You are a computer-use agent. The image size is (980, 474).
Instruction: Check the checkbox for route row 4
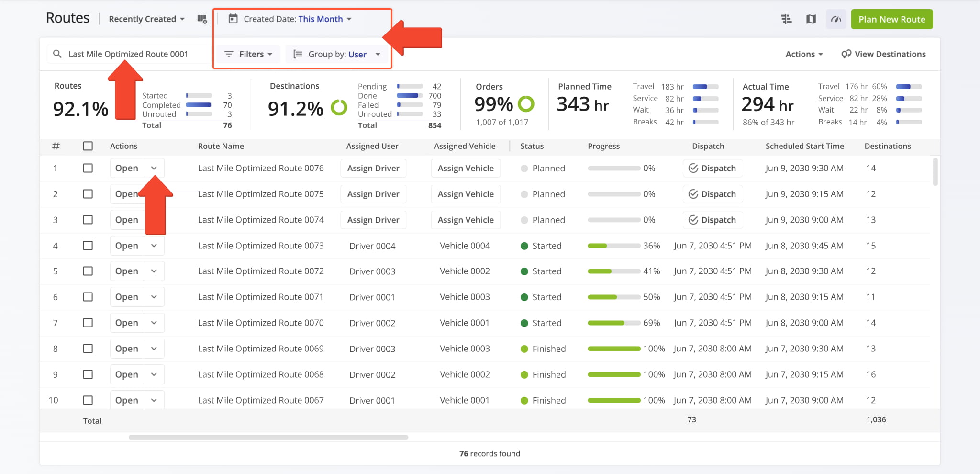(x=88, y=246)
